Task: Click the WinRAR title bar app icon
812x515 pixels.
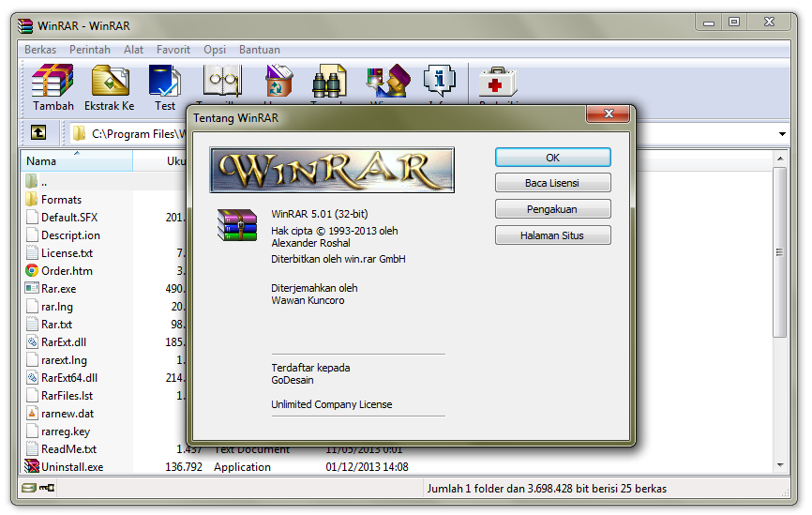Action: [25, 25]
